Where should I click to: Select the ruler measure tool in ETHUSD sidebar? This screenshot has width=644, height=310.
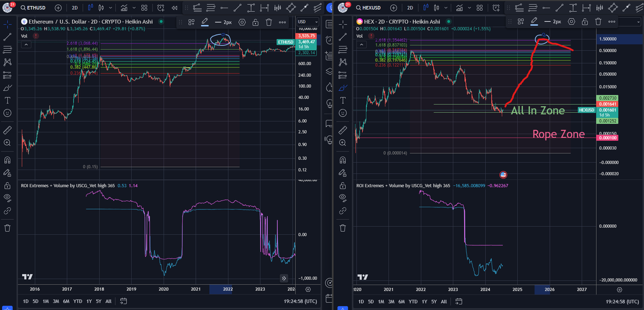tap(8, 130)
